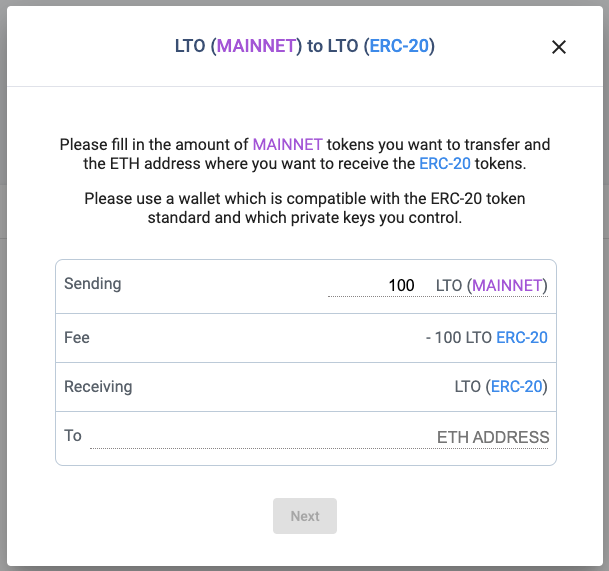Viewport: 609px width, 571px height.
Task: Click purple MAINNET in the instruction paragraph
Action: pyautogui.click(x=287, y=144)
